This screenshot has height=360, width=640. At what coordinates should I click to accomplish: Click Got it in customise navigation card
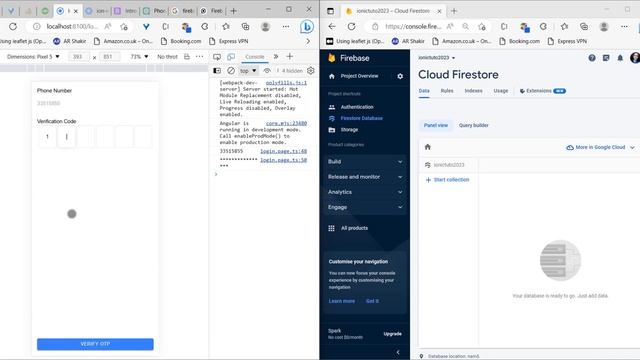pyautogui.click(x=372, y=301)
